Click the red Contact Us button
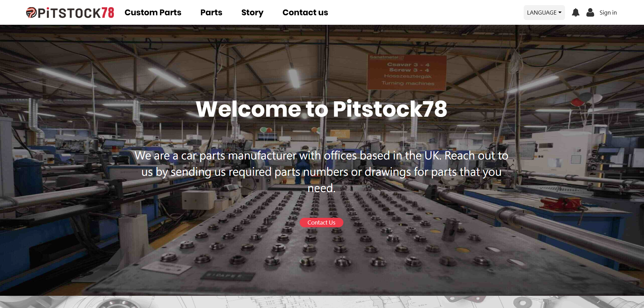The width and height of the screenshot is (644, 308). (321, 223)
